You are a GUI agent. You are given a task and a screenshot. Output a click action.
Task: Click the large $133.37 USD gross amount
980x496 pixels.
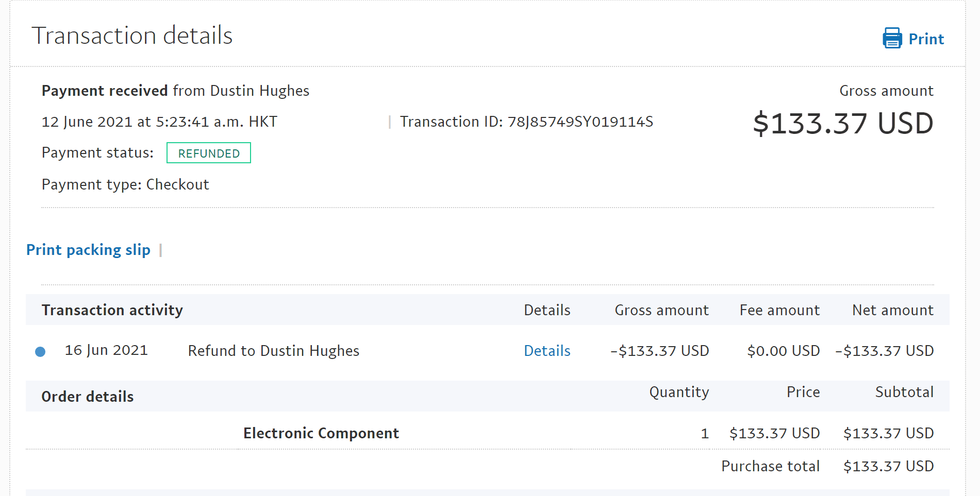[x=843, y=124]
